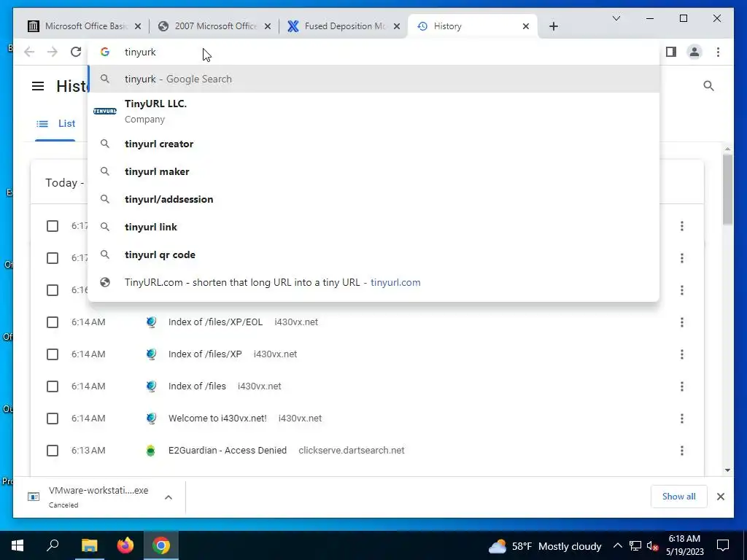
Task: Switch to the 2007 Microsoft Office tab
Action: (x=215, y=26)
